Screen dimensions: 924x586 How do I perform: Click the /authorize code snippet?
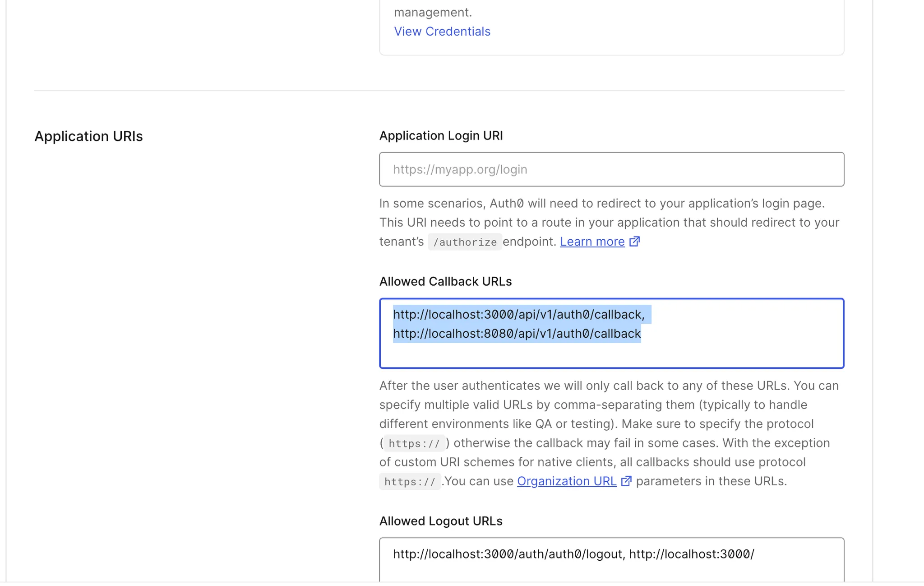coord(465,242)
